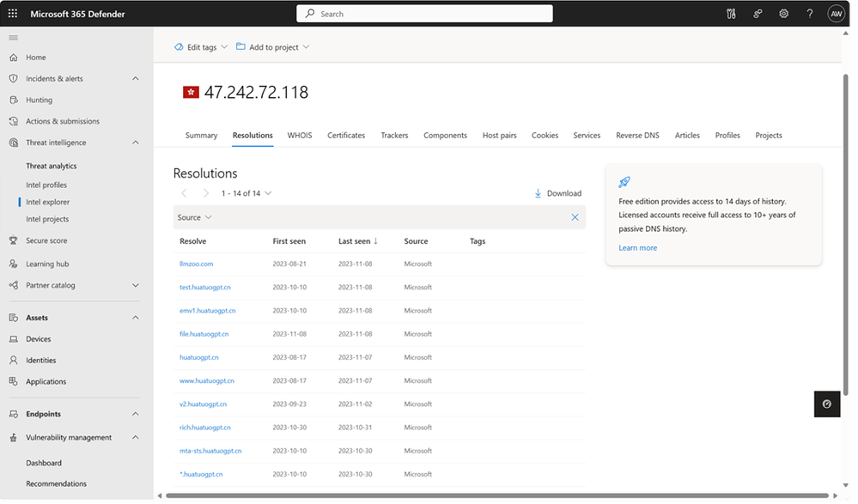Open the settings gear icon

[783, 14]
